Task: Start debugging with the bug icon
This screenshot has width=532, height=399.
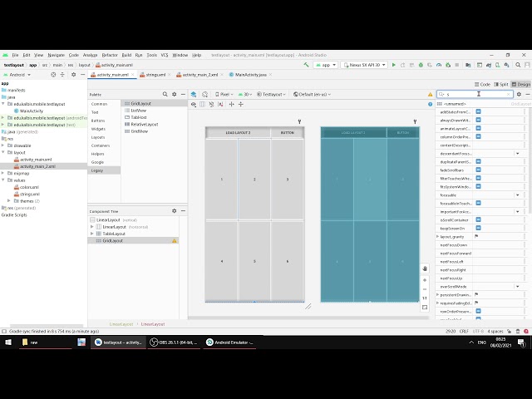Action: 421,65
